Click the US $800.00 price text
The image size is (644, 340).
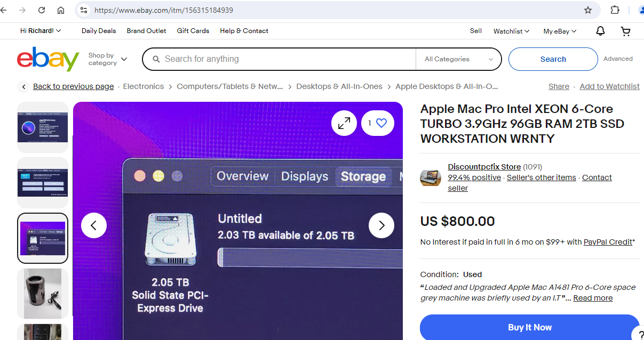457,221
